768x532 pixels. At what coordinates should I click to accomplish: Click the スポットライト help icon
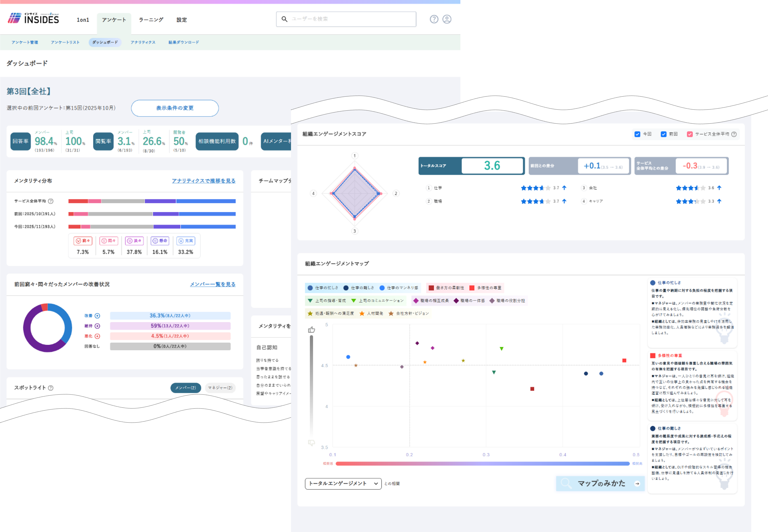[51, 388]
